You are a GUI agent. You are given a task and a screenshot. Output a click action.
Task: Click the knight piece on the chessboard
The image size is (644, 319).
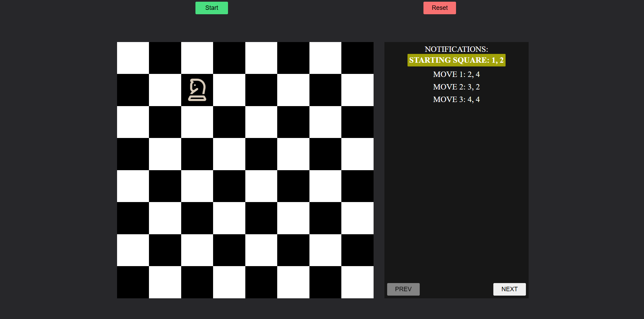pyautogui.click(x=197, y=90)
